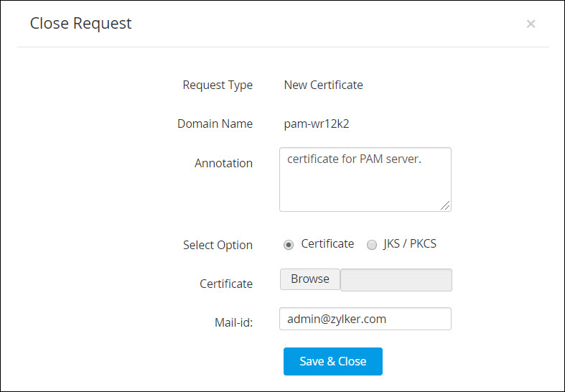Click the 'Certificate' label beside Browse
This screenshot has height=392, width=565.
pyautogui.click(x=226, y=284)
